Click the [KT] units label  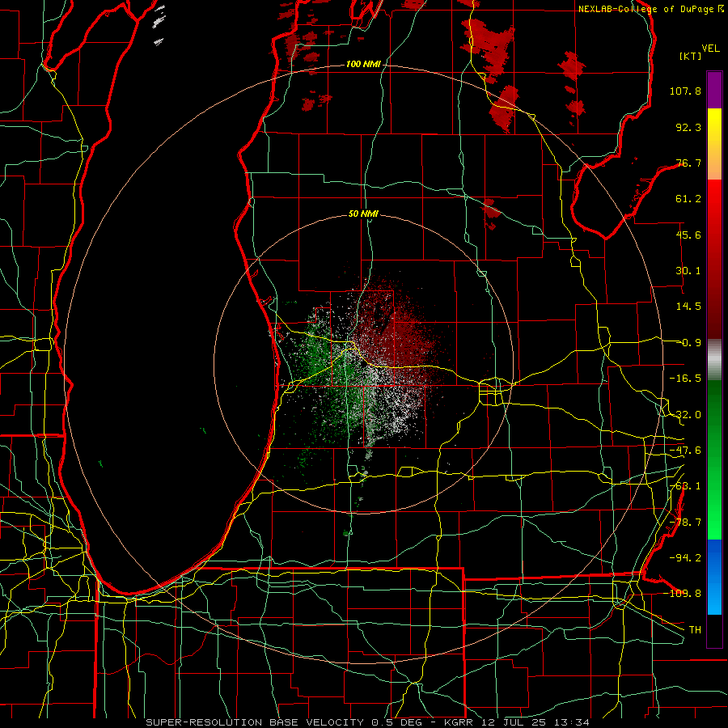pos(691,56)
